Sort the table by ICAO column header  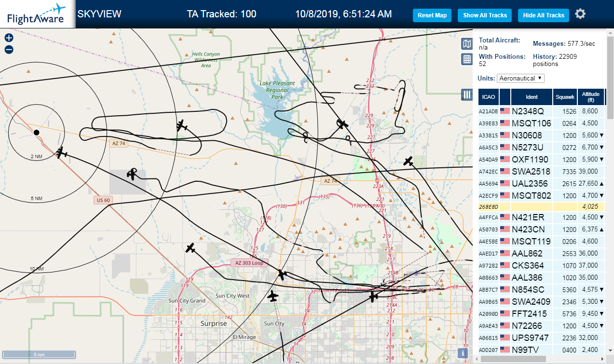pyautogui.click(x=489, y=97)
